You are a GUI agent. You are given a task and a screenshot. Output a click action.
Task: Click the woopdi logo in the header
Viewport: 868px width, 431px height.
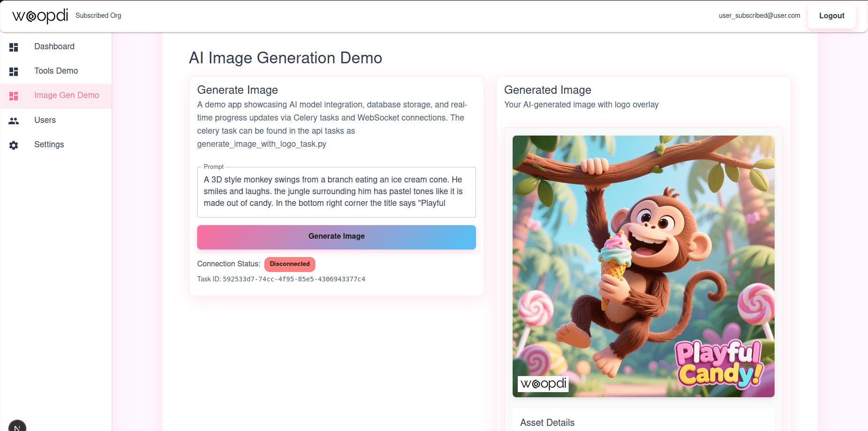tap(40, 16)
